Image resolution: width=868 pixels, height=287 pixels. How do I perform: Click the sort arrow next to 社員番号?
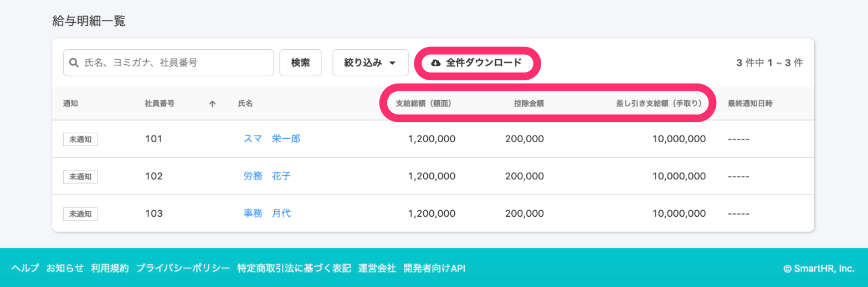tap(212, 103)
